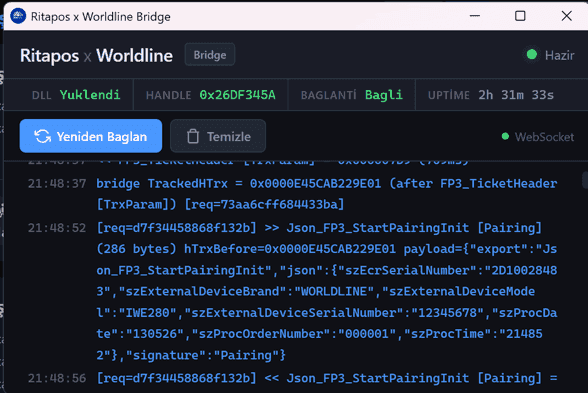Screen dimensions: 588x393
Task: Click the WebSocket label
Action: 544,137
